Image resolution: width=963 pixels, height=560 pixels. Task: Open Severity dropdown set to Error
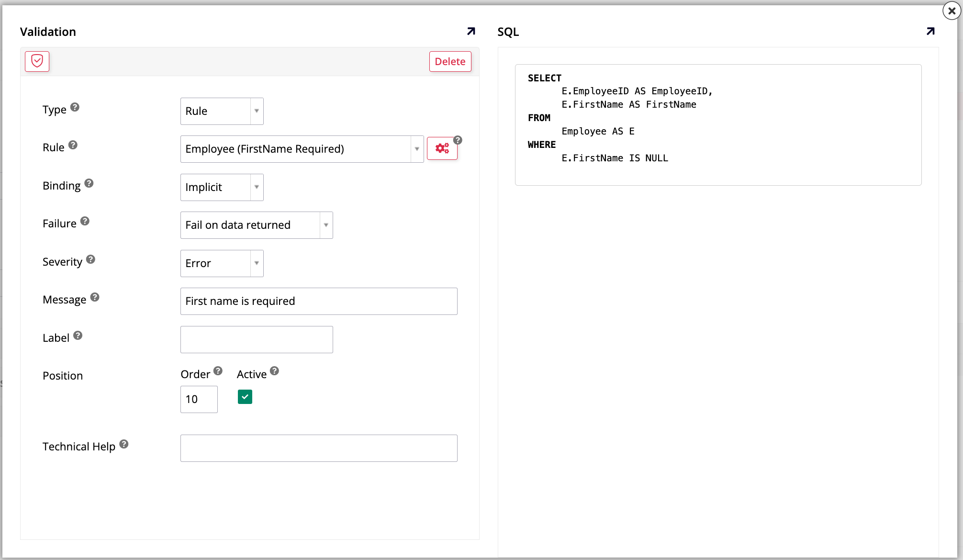point(222,263)
